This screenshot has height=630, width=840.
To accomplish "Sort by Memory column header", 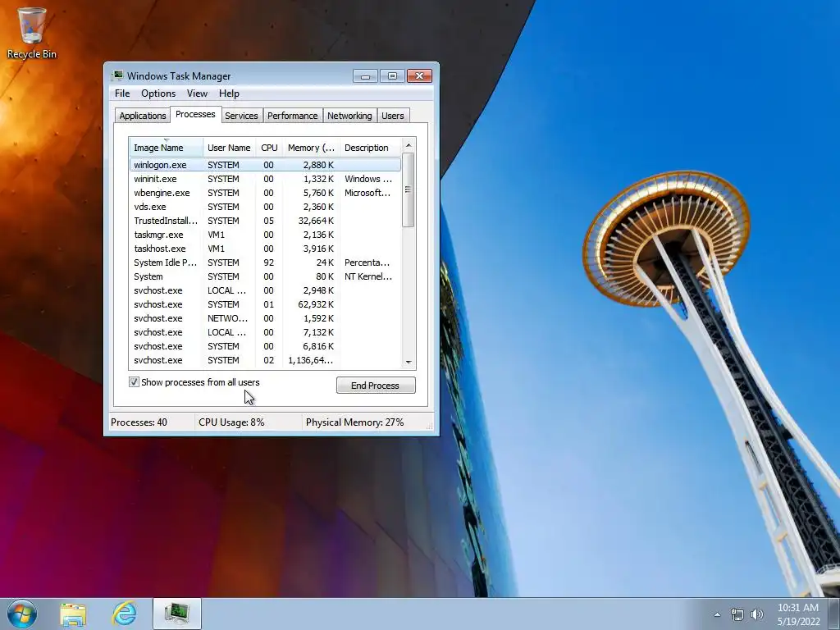I will (x=311, y=148).
